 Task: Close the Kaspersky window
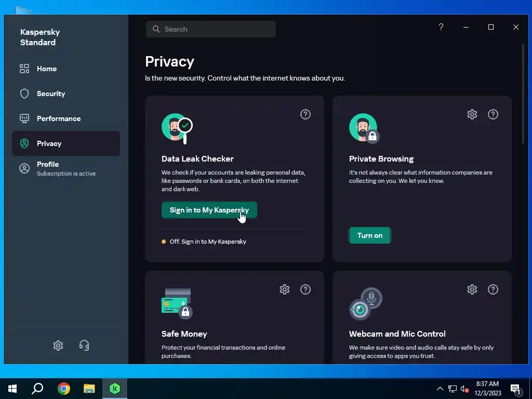pos(516,27)
